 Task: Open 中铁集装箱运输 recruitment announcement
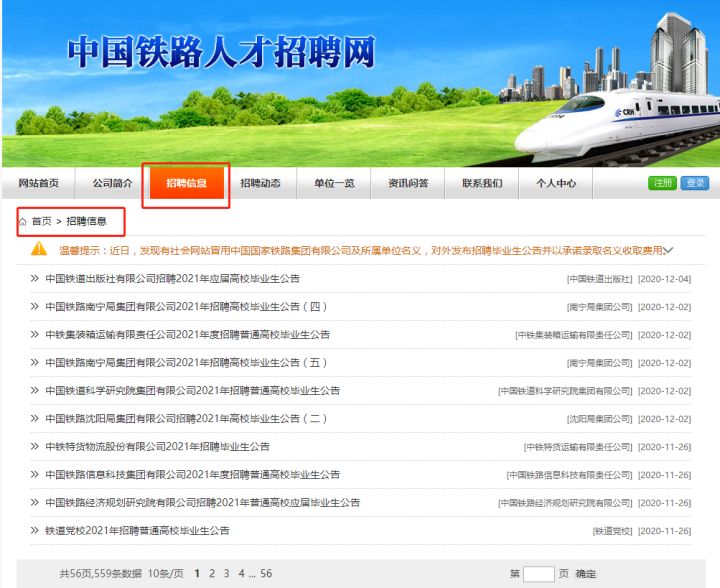pyautogui.click(x=187, y=335)
